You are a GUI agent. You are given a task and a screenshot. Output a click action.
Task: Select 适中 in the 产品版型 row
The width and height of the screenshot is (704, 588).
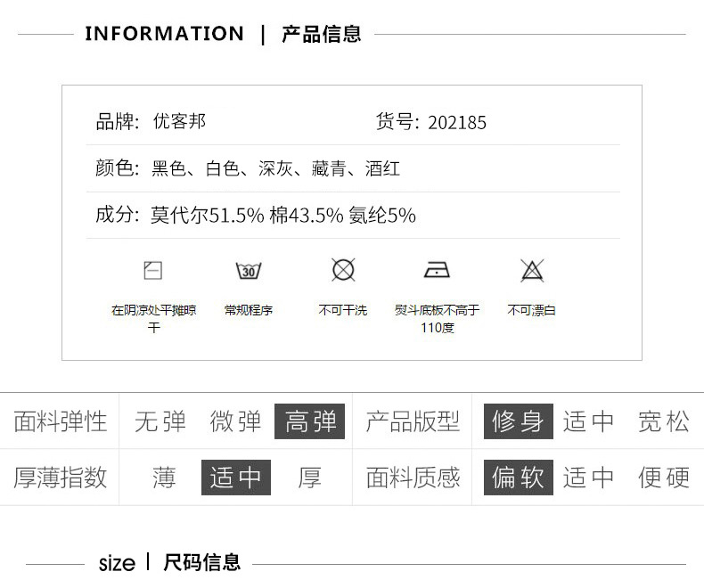click(588, 421)
